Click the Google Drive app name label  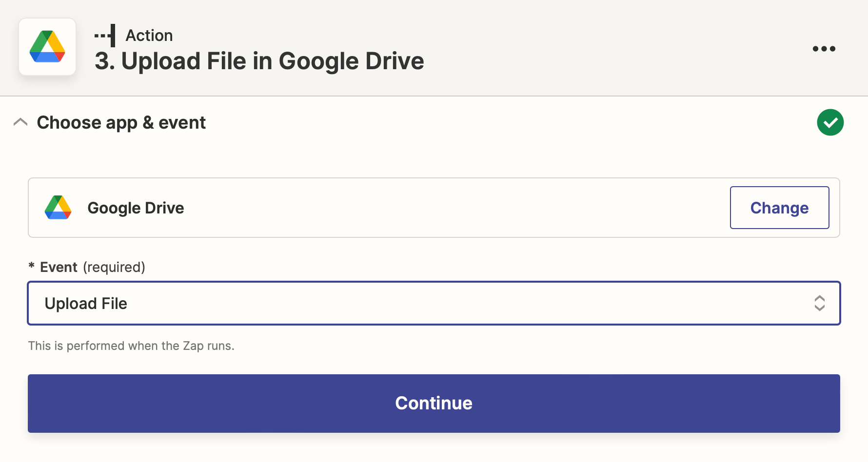(136, 208)
